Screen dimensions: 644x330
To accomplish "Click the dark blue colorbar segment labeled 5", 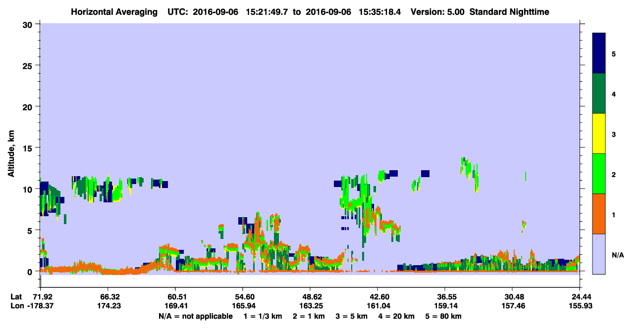I will click(599, 53).
